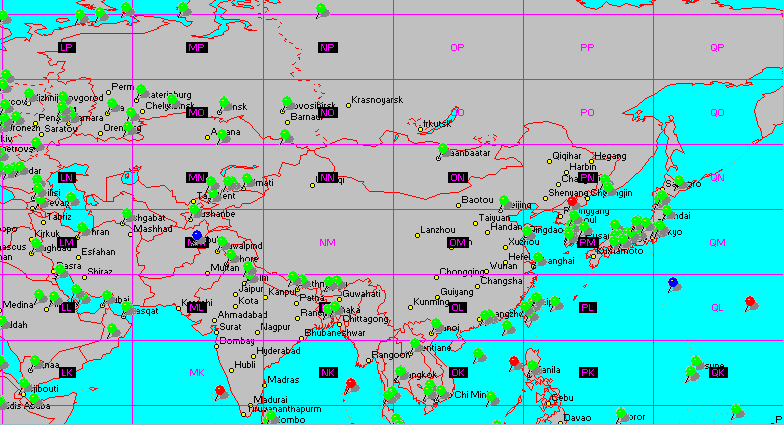Click the red pin above the NK label
The width and height of the screenshot is (784, 425).
coord(350,384)
